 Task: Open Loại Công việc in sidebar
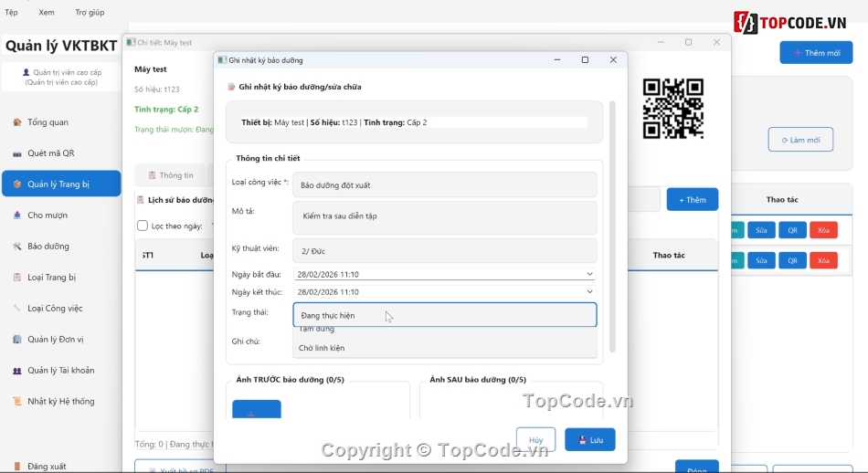pos(61,308)
